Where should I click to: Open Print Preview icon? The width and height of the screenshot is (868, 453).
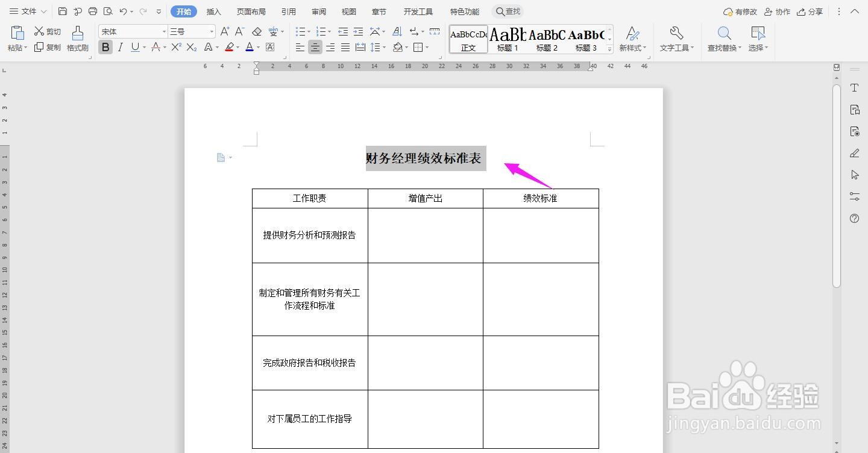click(108, 11)
